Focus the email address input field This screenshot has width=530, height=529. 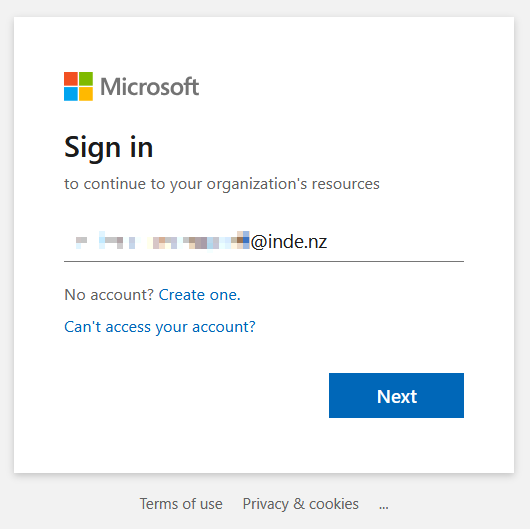pyautogui.click(x=264, y=242)
